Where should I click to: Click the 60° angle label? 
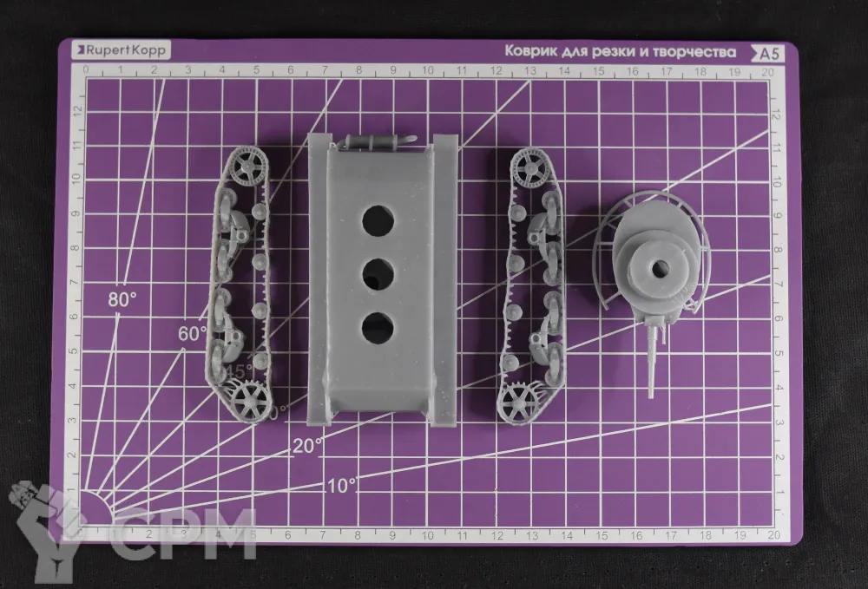pos(192,333)
